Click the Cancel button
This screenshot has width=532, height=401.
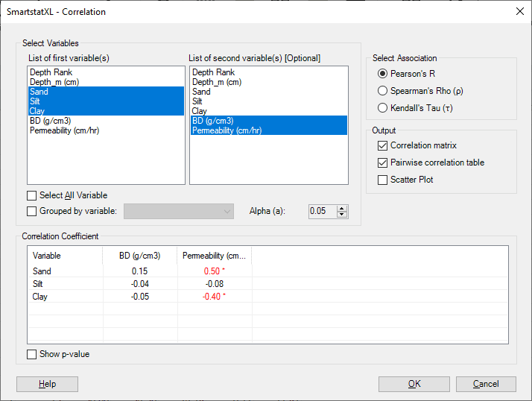click(487, 384)
